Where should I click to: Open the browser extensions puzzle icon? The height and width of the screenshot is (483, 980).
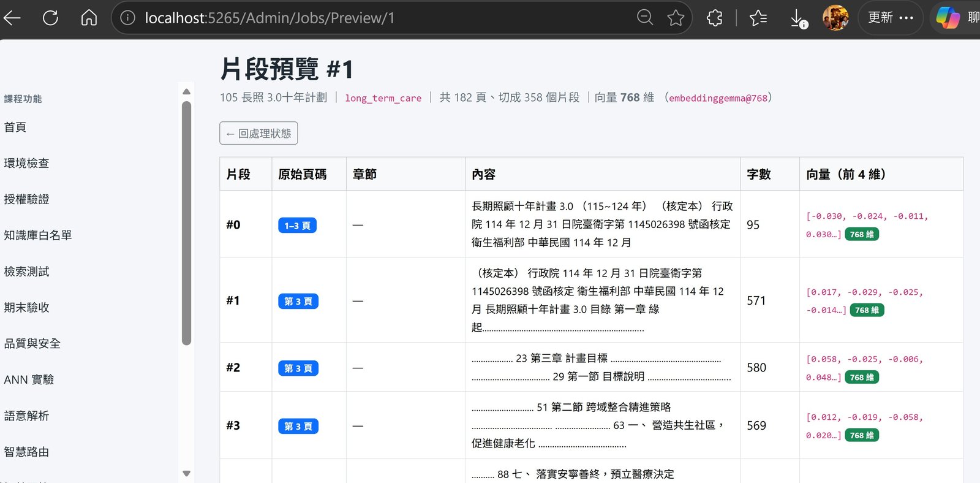[x=715, y=18]
